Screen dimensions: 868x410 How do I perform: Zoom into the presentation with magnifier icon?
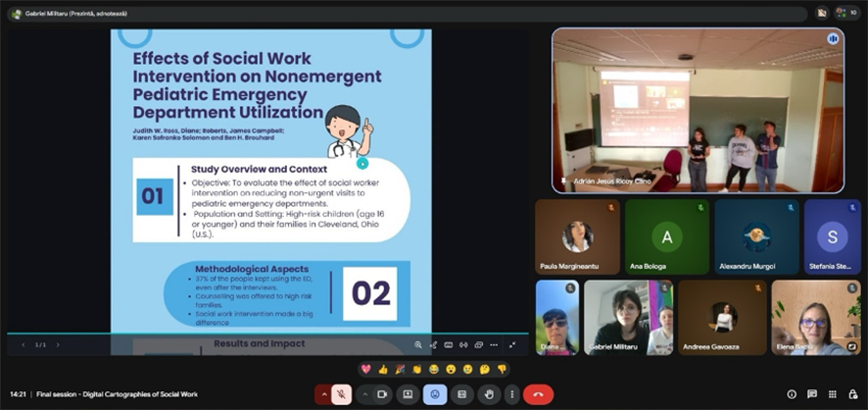coord(418,344)
